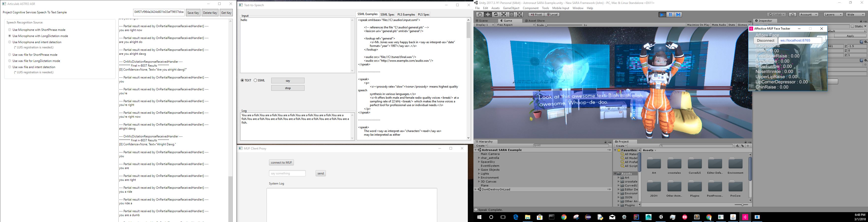Select the Rect tool in Unity toolbar
Screen dimensions: 868x222
pyautogui.click(x=511, y=15)
